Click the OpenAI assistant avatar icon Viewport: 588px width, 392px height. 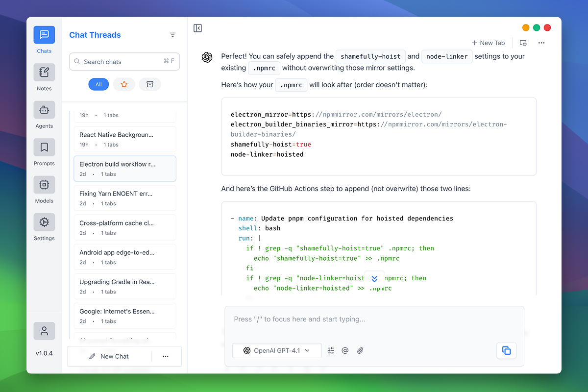click(x=207, y=57)
